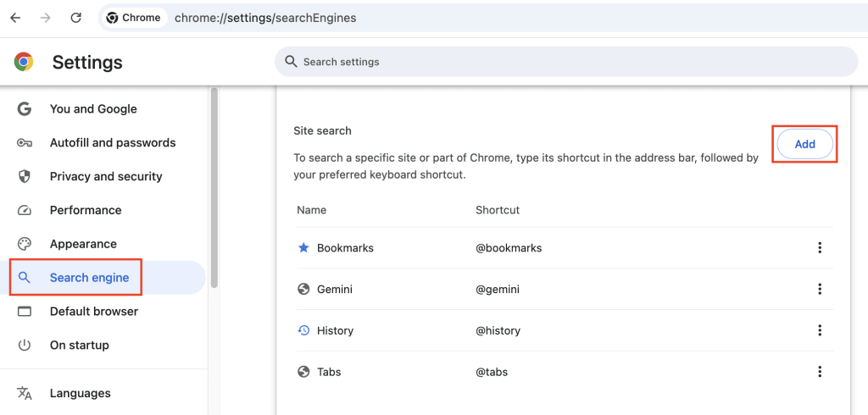
Task: Click the Name column header
Action: [x=312, y=210]
